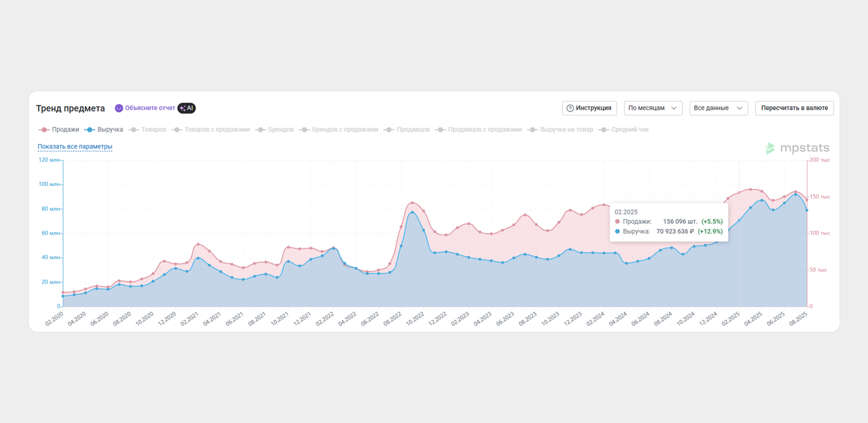Click the revenue peak point at 10.2022
The height and width of the screenshot is (423, 868).
pyautogui.click(x=412, y=213)
